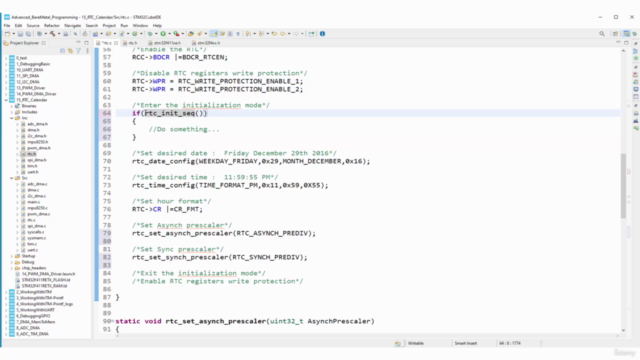The height and width of the screenshot is (360, 640).
Task: Select the 10_UART_DMA project
Action: click(29, 70)
